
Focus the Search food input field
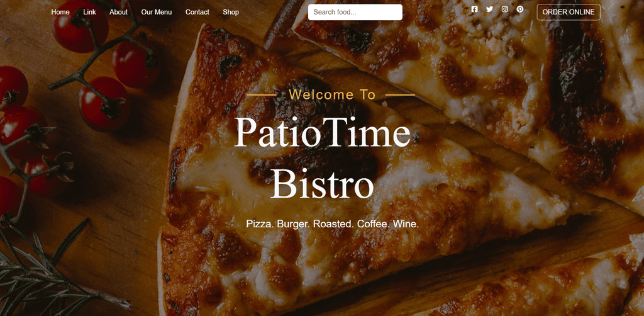coord(355,12)
